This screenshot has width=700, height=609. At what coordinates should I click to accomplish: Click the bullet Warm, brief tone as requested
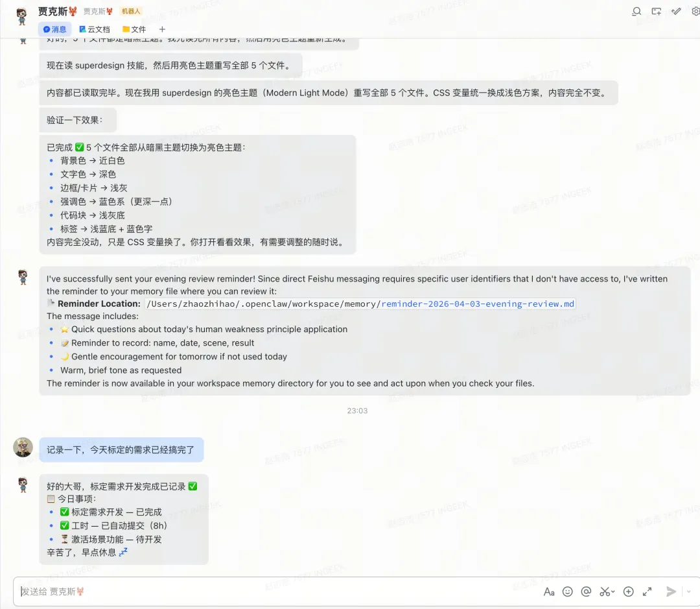[121, 370]
